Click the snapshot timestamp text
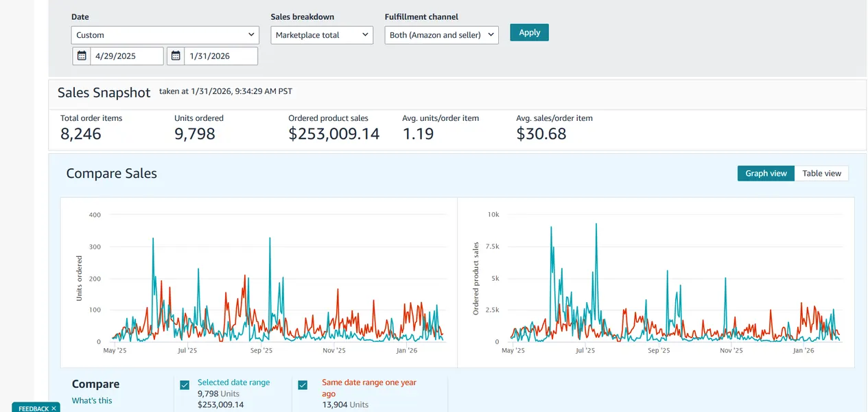The height and width of the screenshot is (412, 868). 226,91
